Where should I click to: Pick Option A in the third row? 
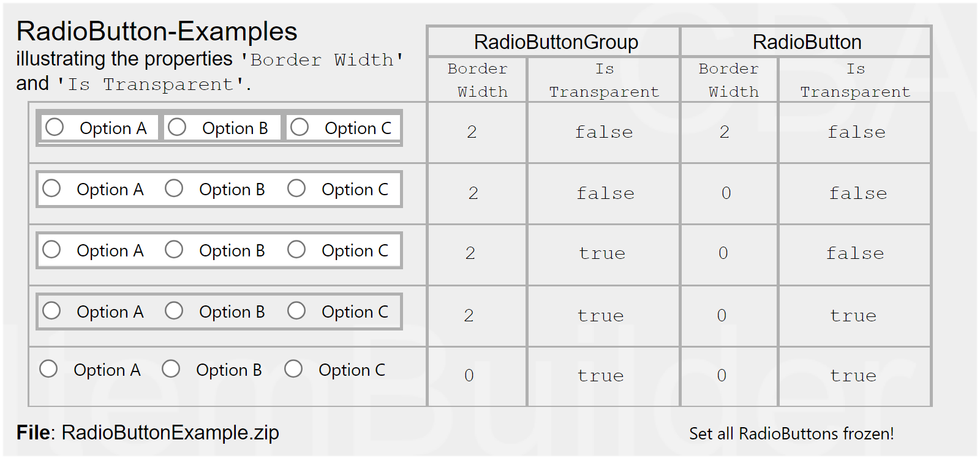[x=51, y=250]
